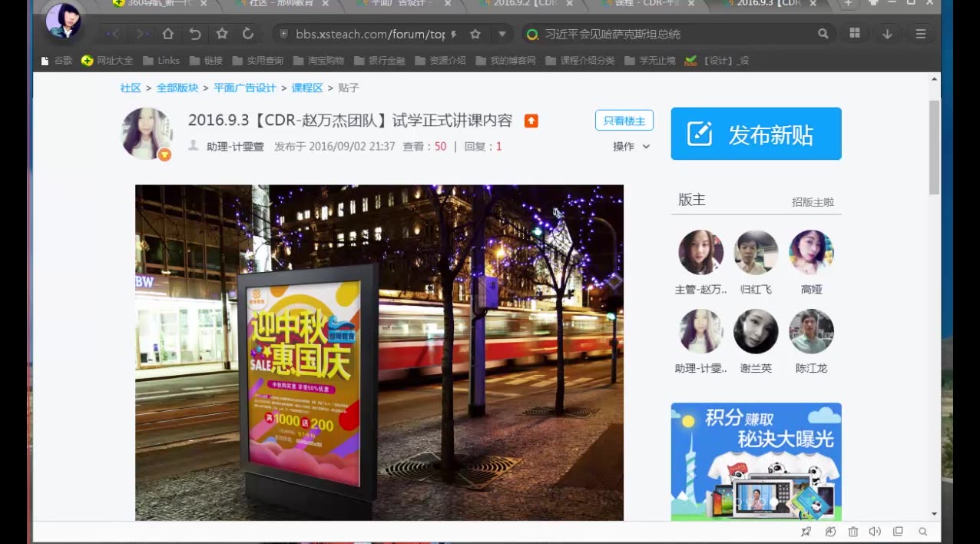The height and width of the screenshot is (544, 980).
Task: Click the refresh page icon
Action: point(247,34)
